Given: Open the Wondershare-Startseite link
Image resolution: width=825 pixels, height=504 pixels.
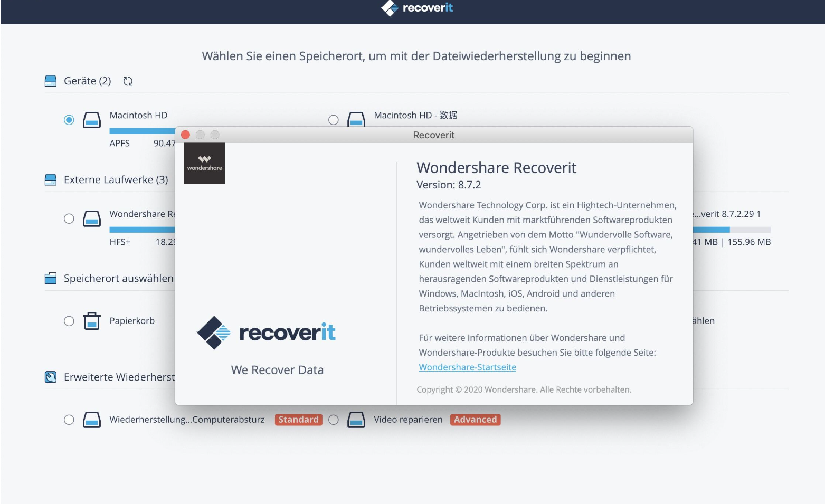Looking at the screenshot, I should [x=468, y=367].
